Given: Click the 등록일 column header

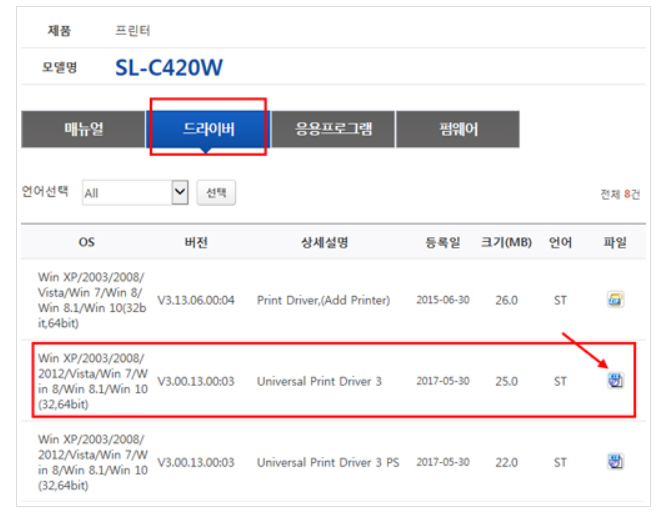Looking at the screenshot, I should tap(443, 242).
